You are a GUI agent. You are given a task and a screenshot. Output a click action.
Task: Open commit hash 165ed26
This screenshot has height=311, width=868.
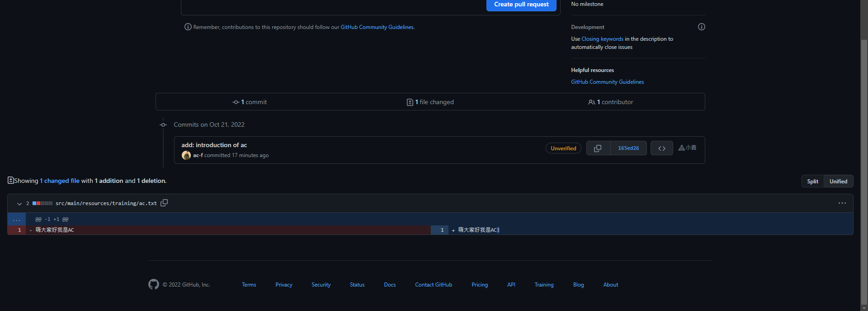point(628,148)
